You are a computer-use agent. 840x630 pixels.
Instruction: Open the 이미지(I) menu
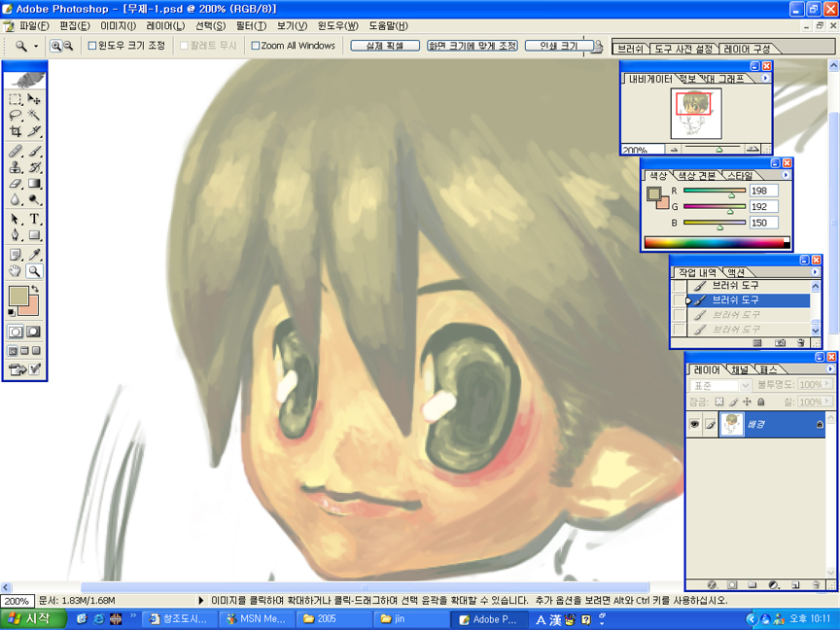(x=119, y=25)
